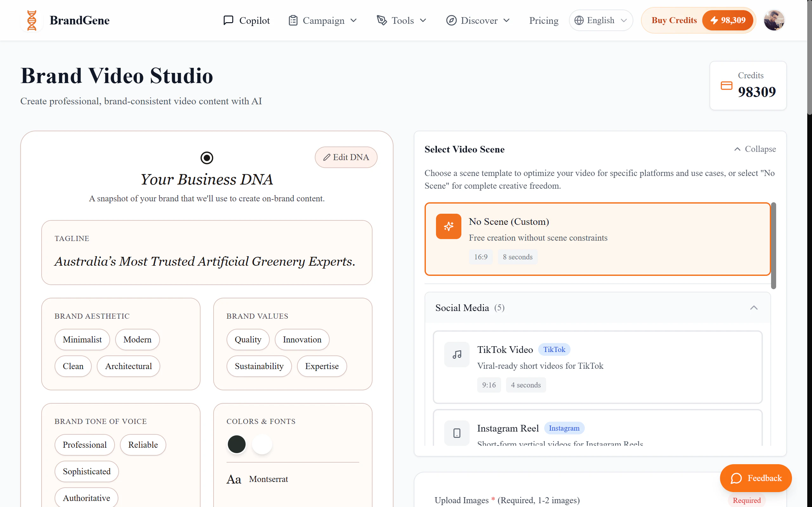Switch to the Pricing menu item
The height and width of the screenshot is (507, 812).
(x=543, y=20)
